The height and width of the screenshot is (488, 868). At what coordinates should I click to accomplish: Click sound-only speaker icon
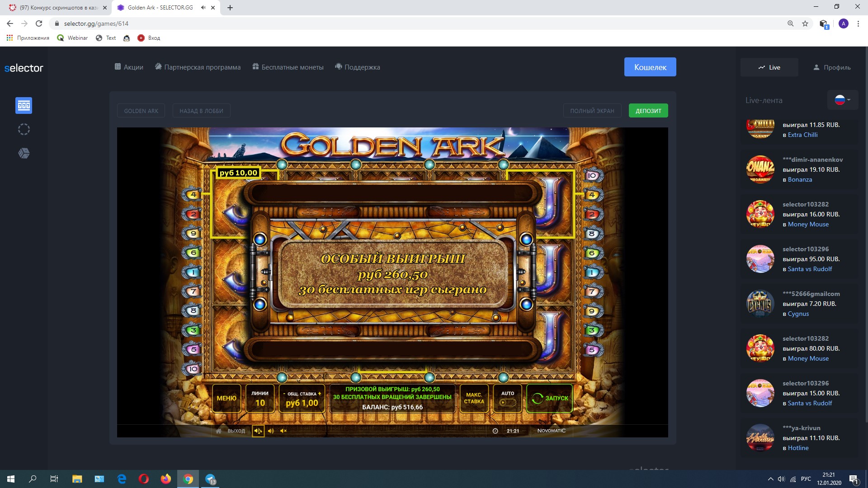271,431
